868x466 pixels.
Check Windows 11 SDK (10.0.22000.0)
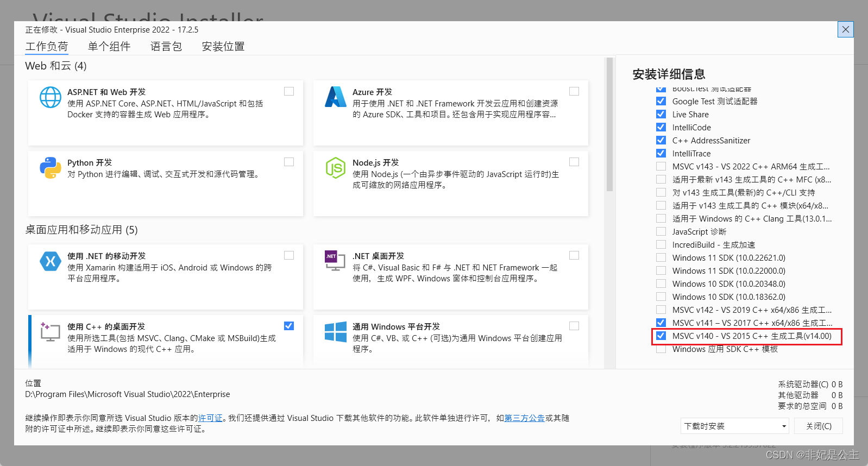tap(661, 270)
